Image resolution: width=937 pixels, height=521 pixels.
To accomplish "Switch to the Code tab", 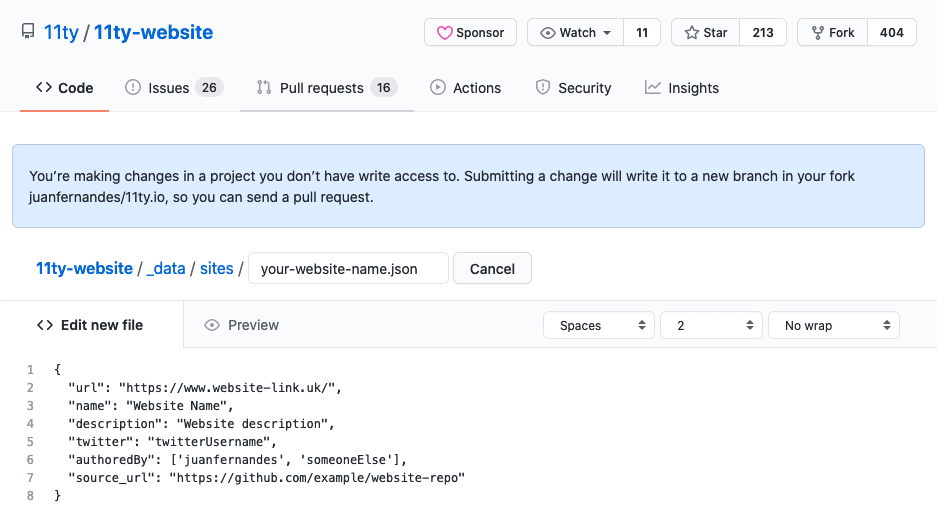I will click(65, 88).
